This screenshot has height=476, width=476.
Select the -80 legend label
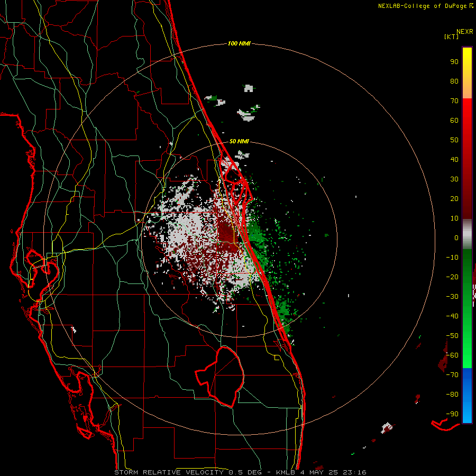pos(452,395)
